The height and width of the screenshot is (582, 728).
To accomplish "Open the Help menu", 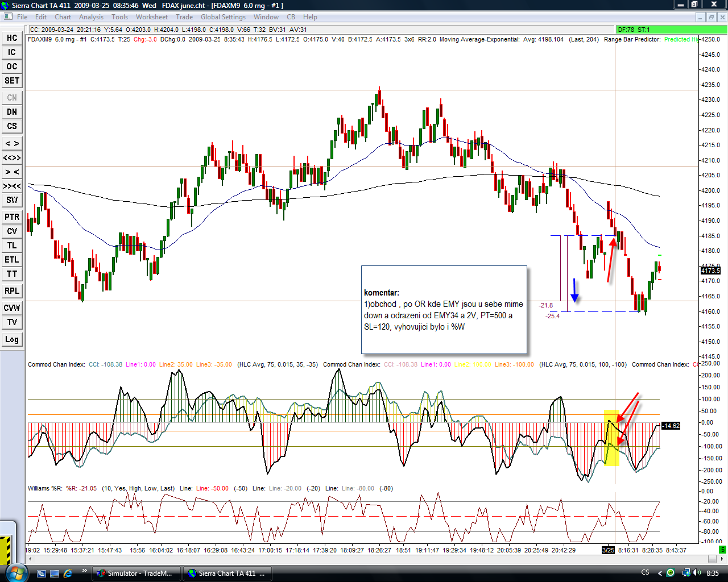I will click(310, 17).
